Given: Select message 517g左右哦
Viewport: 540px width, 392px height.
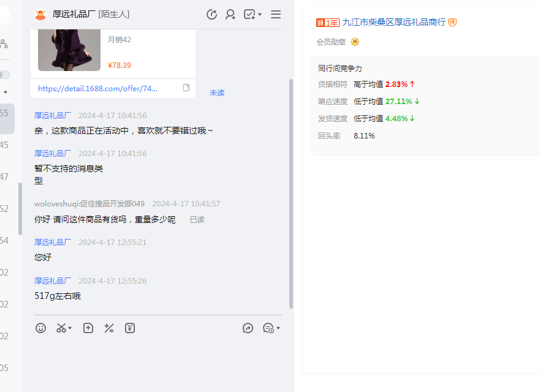Looking at the screenshot, I should point(58,296).
